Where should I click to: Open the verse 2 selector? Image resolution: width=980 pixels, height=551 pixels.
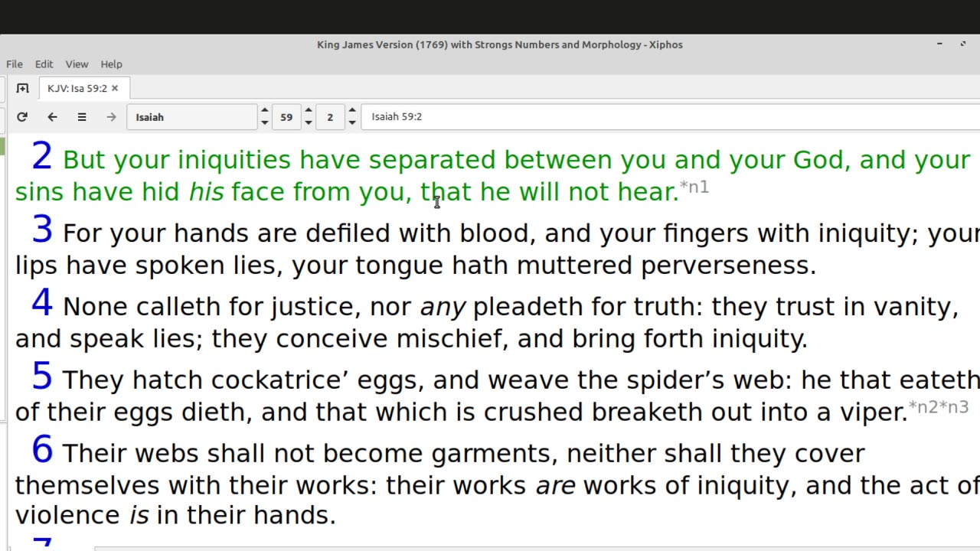point(330,117)
